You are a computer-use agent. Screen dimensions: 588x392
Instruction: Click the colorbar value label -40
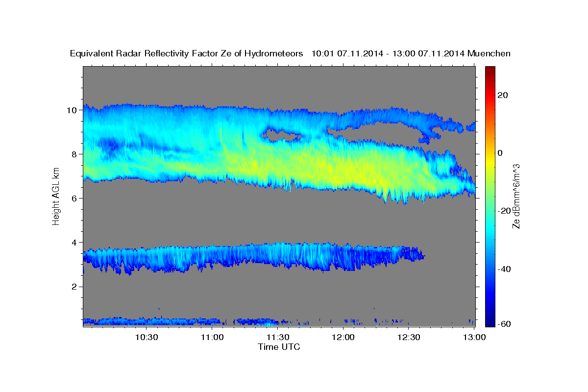click(x=505, y=269)
